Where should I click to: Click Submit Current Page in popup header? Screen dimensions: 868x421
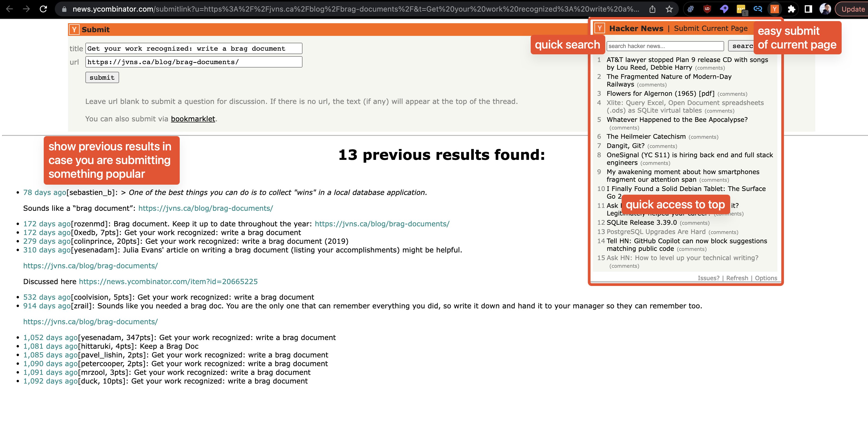point(710,29)
